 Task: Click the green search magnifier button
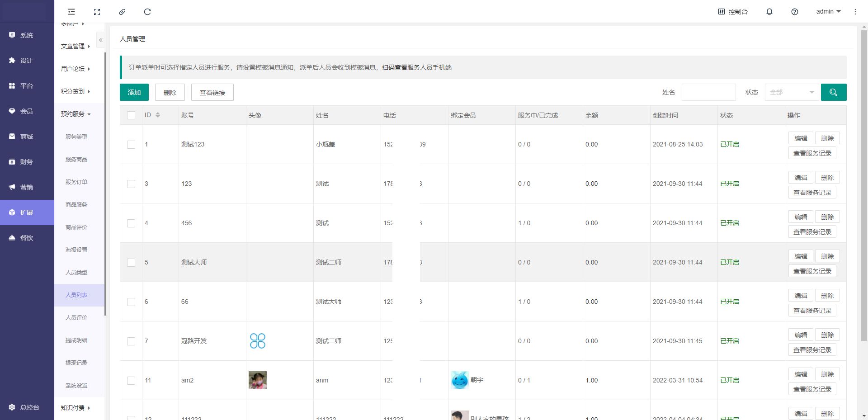[x=833, y=92]
